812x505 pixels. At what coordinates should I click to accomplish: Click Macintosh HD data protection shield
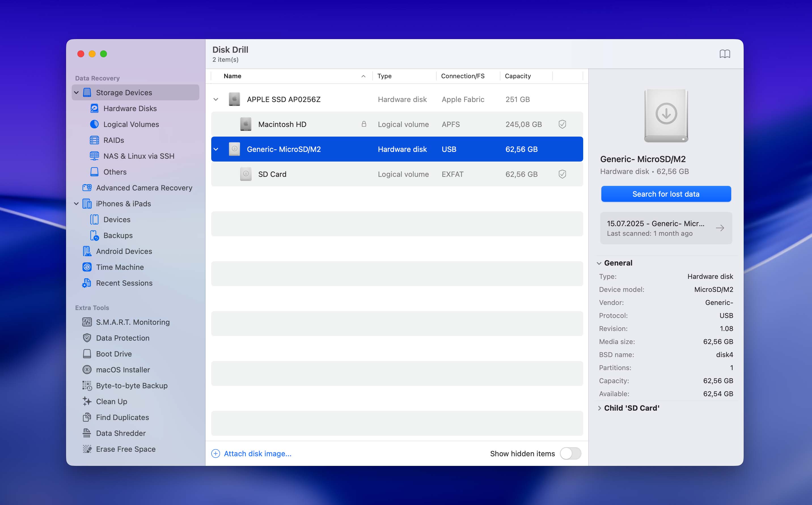[x=562, y=124]
